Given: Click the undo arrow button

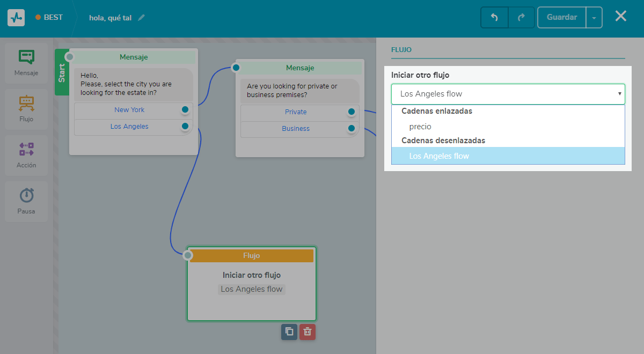Looking at the screenshot, I should coord(494,17).
